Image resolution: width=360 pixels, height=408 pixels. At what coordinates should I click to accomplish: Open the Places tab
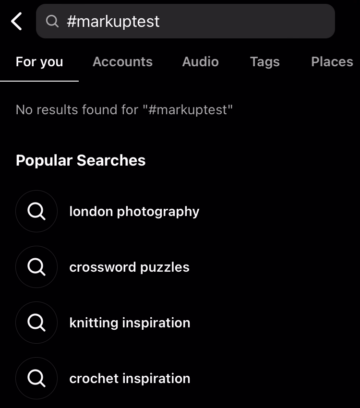point(332,62)
